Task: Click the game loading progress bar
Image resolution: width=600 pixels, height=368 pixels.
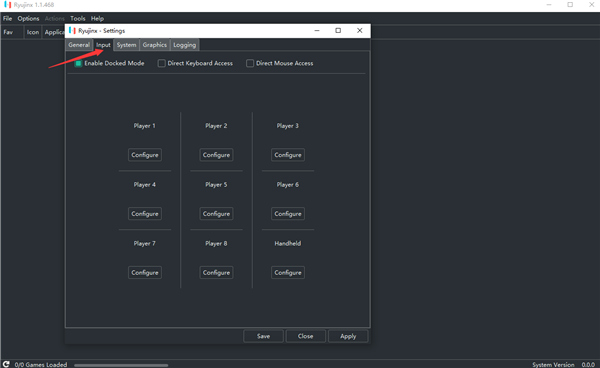Action: pyautogui.click(x=121, y=365)
